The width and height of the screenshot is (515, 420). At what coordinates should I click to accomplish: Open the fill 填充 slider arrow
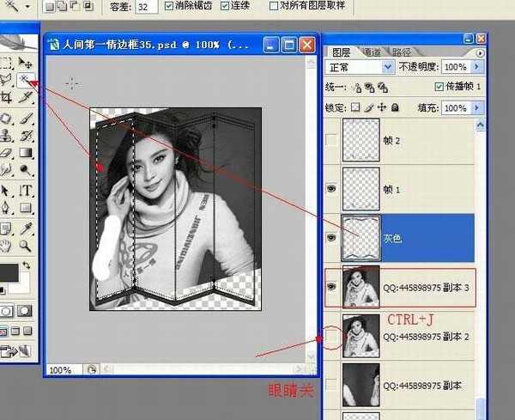pyautogui.click(x=476, y=108)
